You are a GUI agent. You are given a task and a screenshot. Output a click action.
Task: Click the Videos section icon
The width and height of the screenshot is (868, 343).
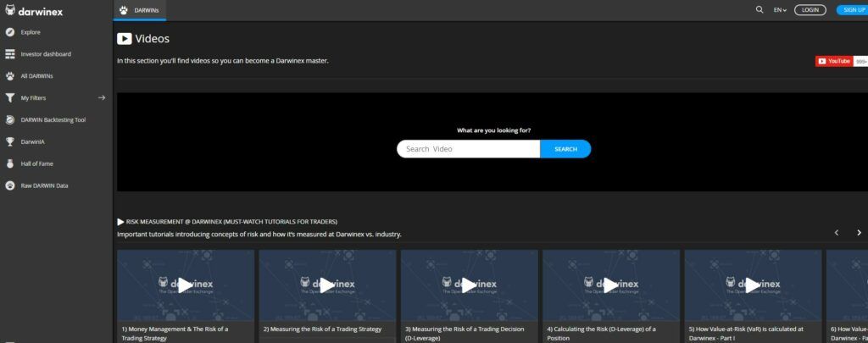point(124,39)
